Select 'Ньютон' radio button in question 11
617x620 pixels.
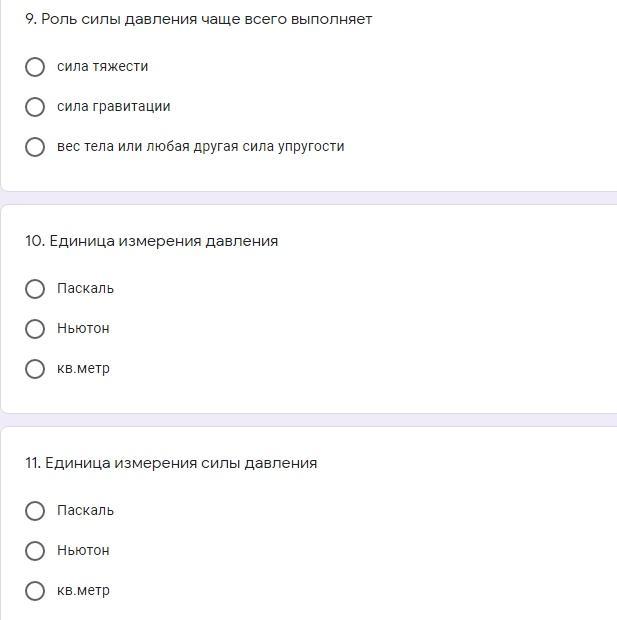(35, 551)
